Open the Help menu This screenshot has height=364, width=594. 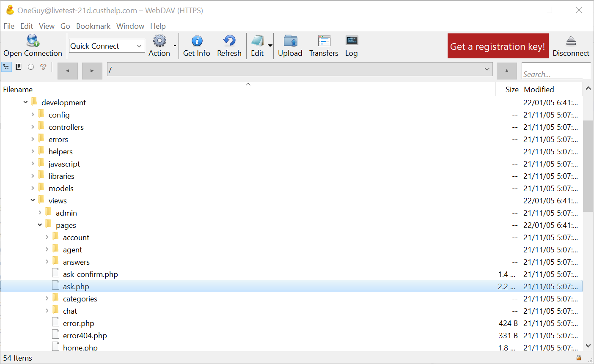pos(158,26)
